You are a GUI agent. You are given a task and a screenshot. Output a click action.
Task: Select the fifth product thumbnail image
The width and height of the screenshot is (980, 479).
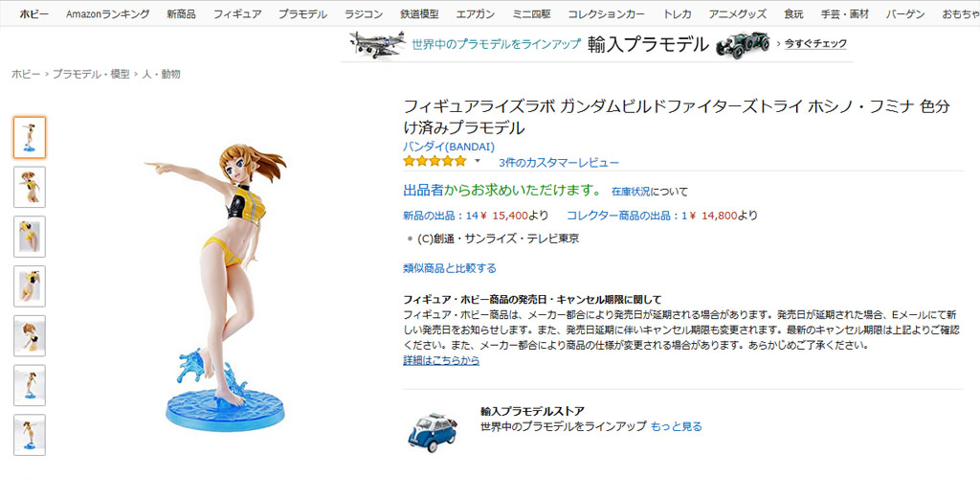click(x=30, y=336)
